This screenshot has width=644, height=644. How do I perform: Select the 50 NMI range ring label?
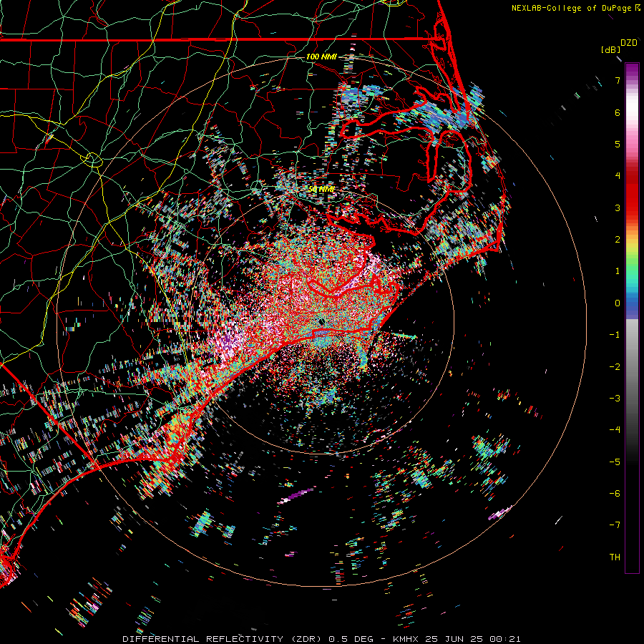pos(321,190)
